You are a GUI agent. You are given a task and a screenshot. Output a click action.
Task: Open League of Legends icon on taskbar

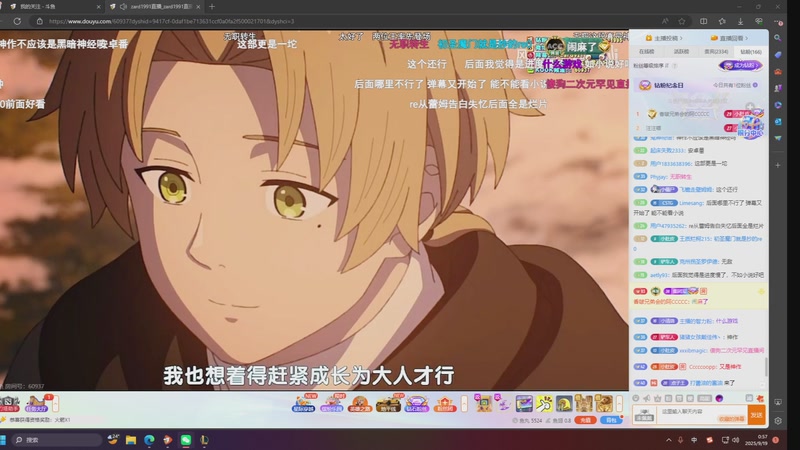tap(204, 440)
